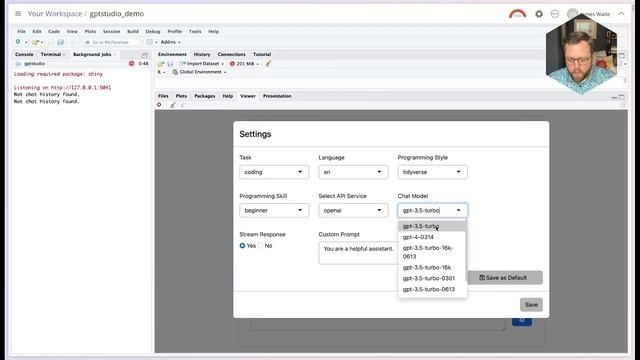Screen dimensions: 640x360
Task: Click the memory usage 201 MiB indicator
Action: click(x=244, y=64)
